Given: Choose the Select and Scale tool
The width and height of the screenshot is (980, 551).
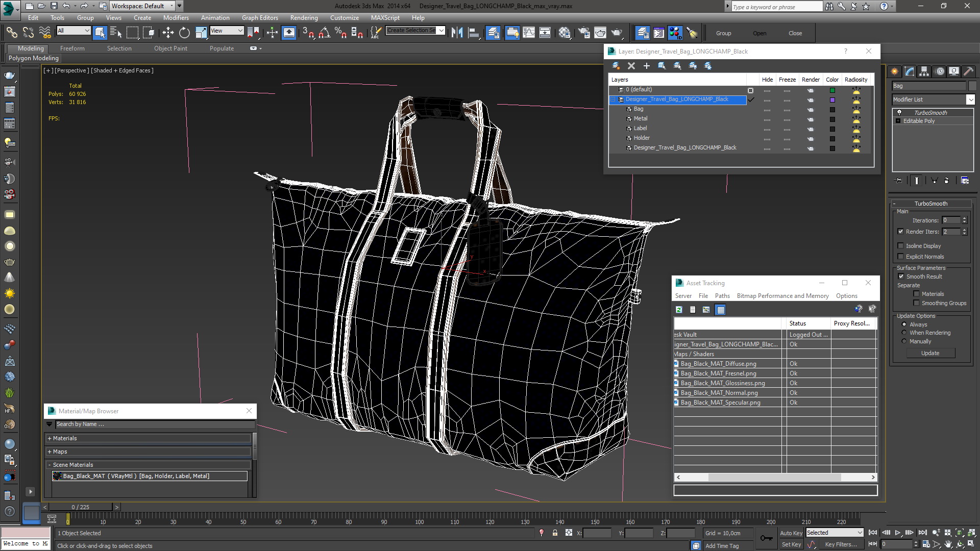Looking at the screenshot, I should [201, 33].
